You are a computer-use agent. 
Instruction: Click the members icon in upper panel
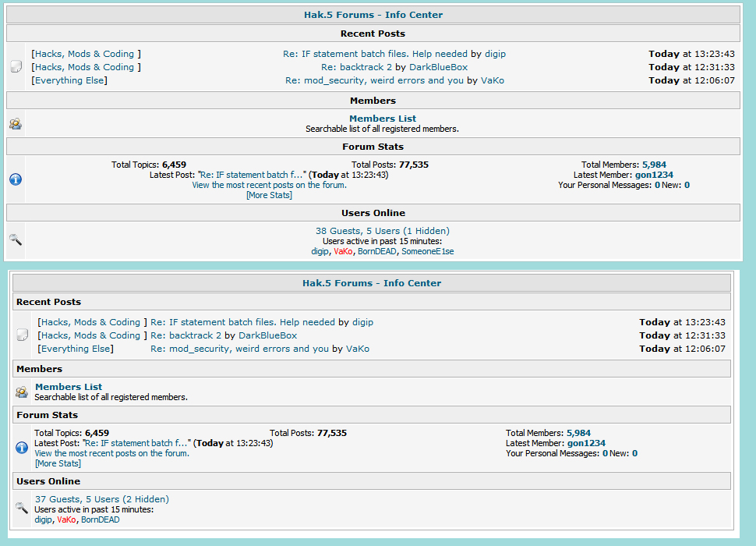coord(16,124)
